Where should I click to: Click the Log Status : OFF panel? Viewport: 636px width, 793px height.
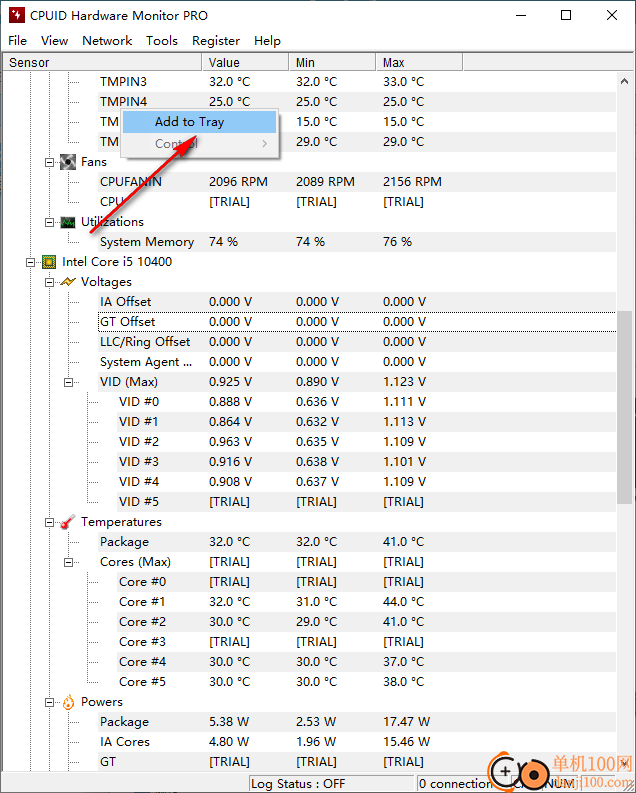(x=331, y=783)
